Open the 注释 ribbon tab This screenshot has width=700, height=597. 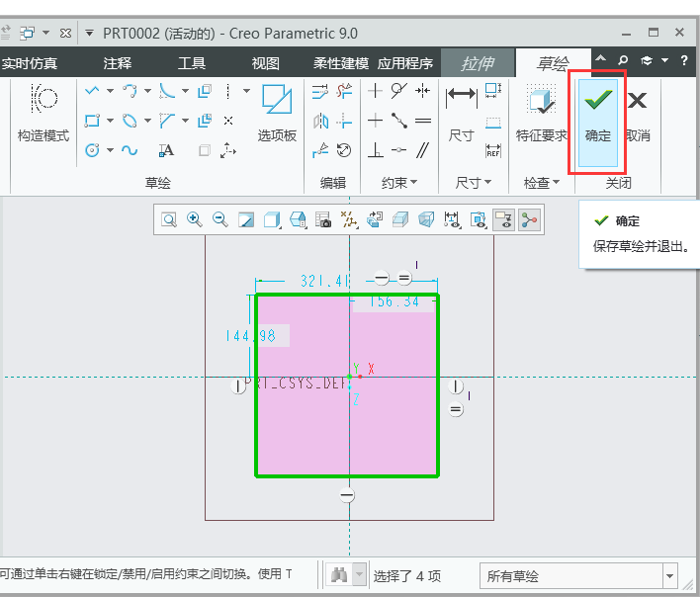click(118, 63)
